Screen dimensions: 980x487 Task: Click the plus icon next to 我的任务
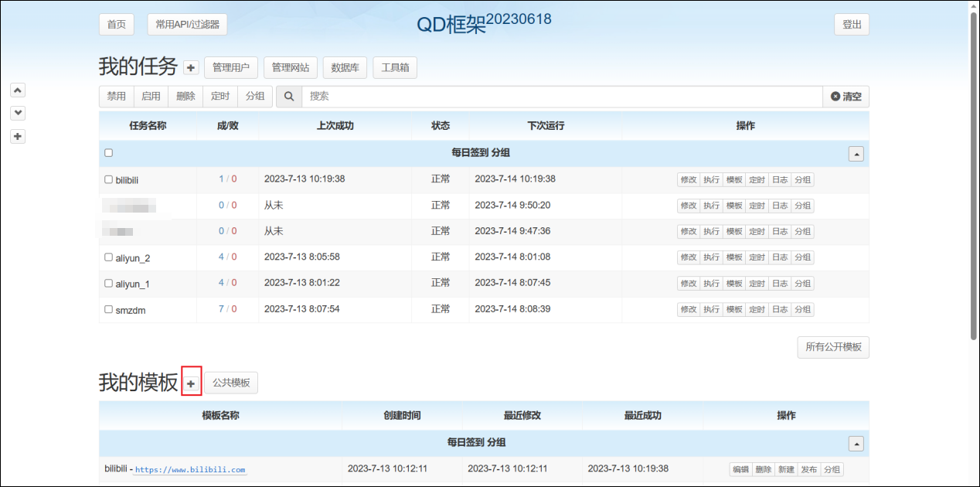(x=192, y=68)
